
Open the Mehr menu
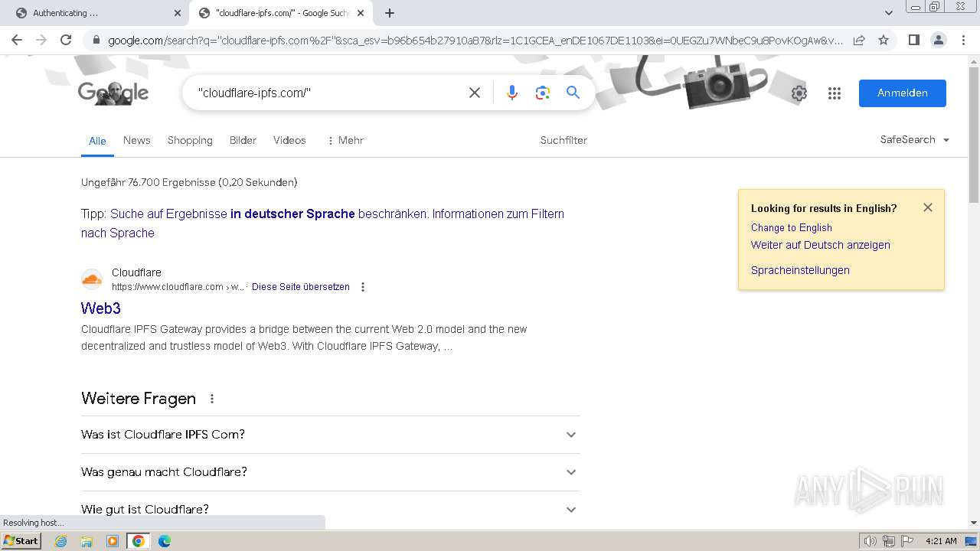(345, 140)
